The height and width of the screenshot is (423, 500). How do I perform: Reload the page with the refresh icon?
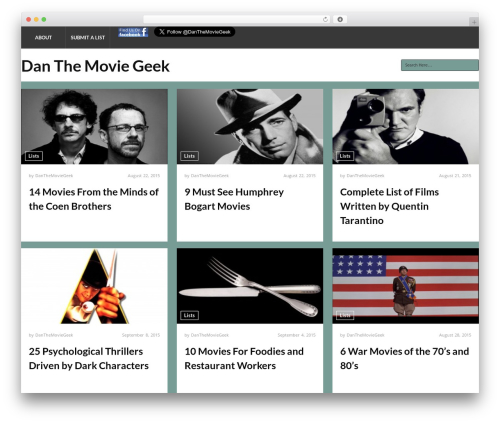click(x=325, y=19)
